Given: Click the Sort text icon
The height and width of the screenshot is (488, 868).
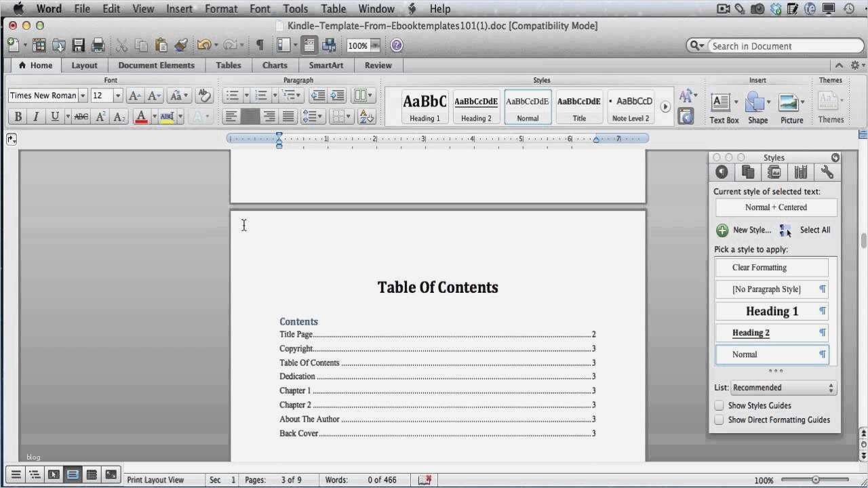Looking at the screenshot, I should point(367,117).
